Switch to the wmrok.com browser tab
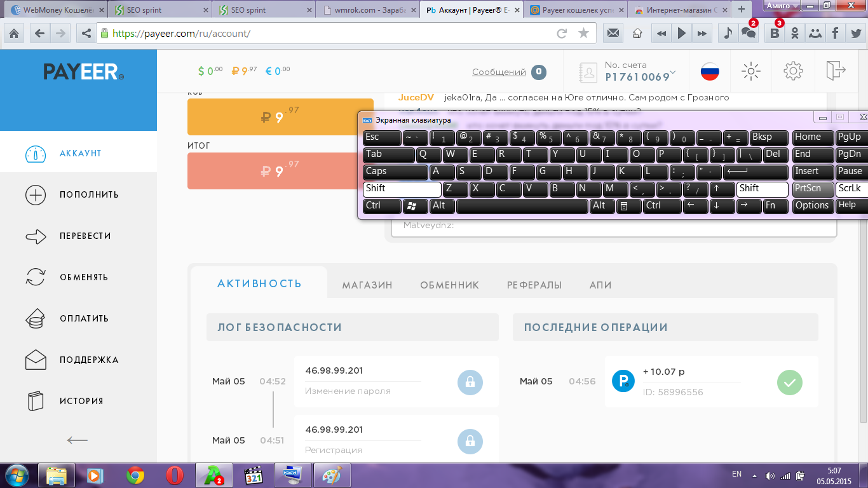 coord(367,10)
